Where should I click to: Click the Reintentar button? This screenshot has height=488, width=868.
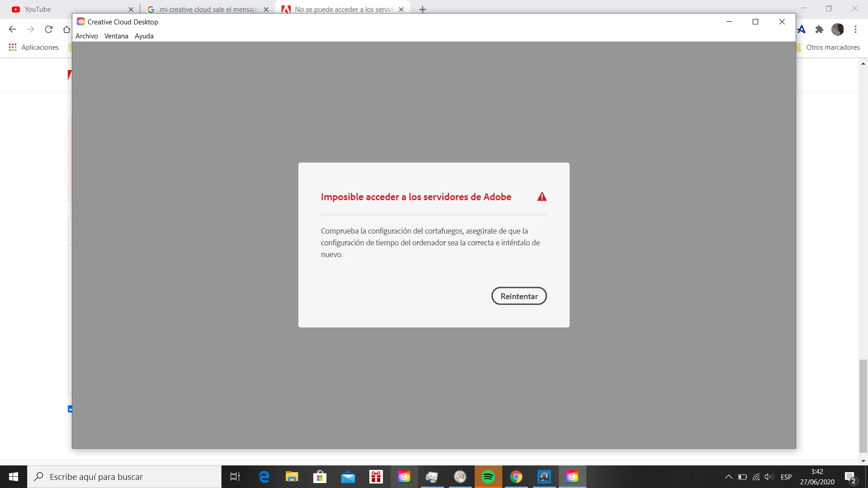click(x=519, y=296)
